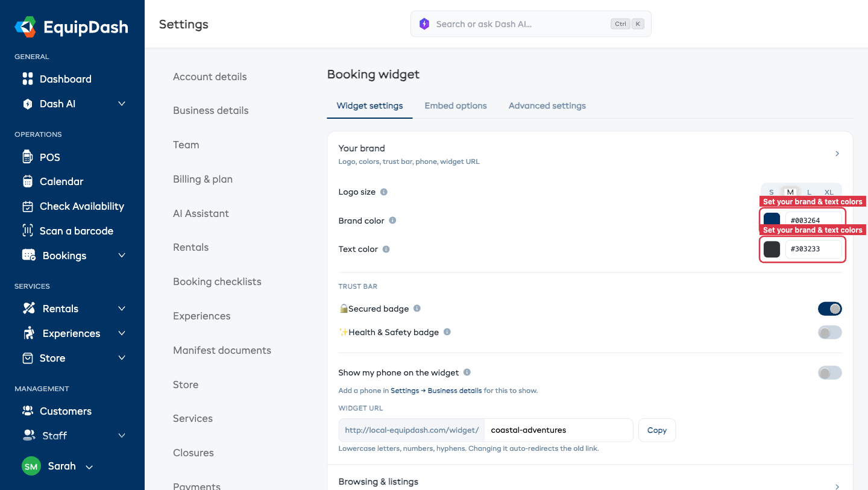The image size is (868, 490).
Task: Click the Rentals tools icon in sidebar
Action: [x=28, y=309]
